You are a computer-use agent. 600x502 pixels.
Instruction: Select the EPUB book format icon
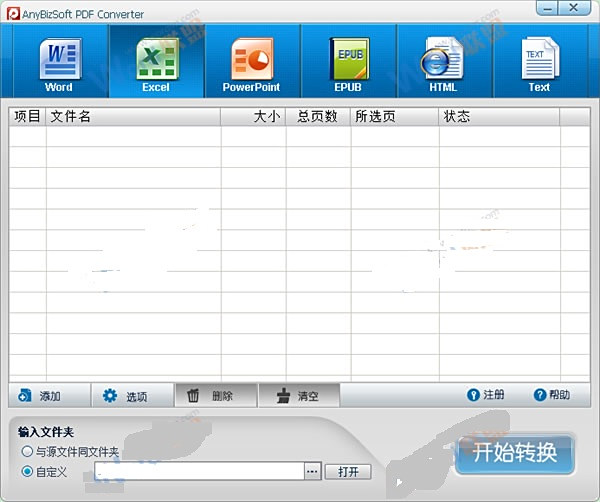click(x=349, y=59)
